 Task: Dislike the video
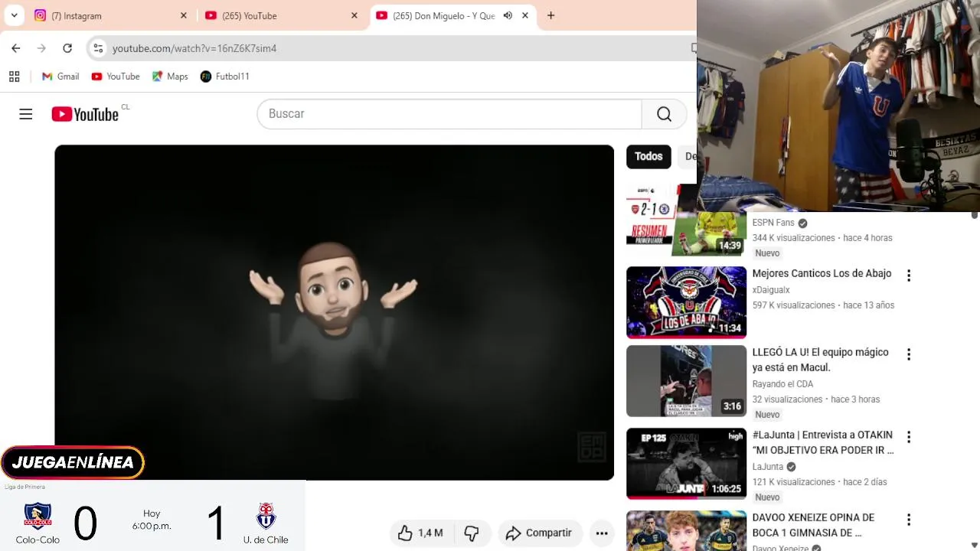click(x=472, y=533)
